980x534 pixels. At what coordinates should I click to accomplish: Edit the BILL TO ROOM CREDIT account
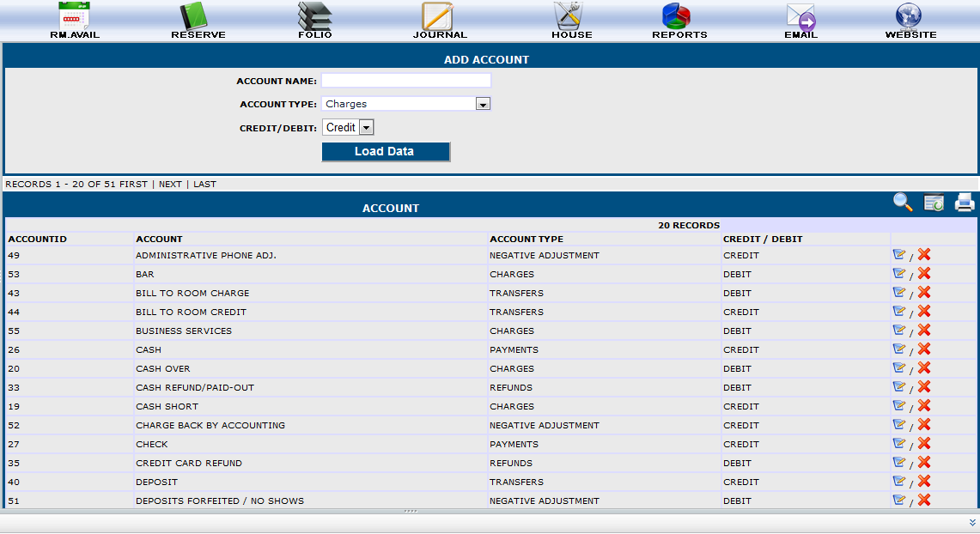(x=898, y=311)
